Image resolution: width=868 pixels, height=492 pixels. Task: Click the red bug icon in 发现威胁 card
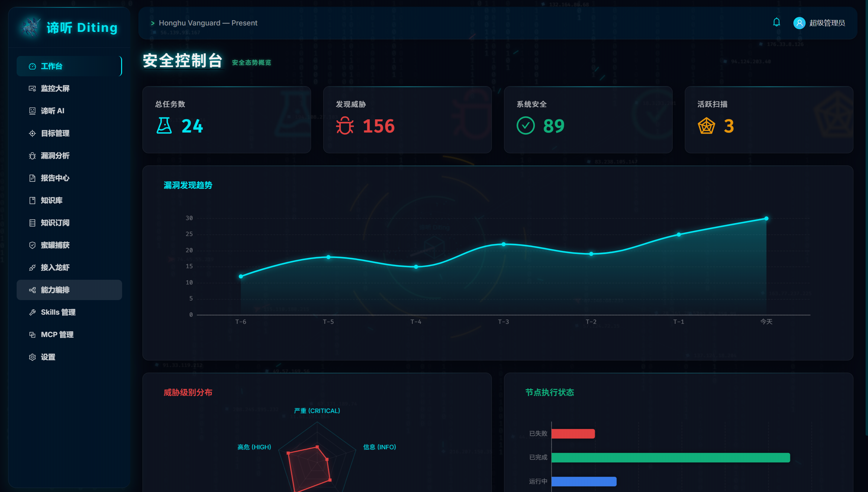tap(345, 125)
